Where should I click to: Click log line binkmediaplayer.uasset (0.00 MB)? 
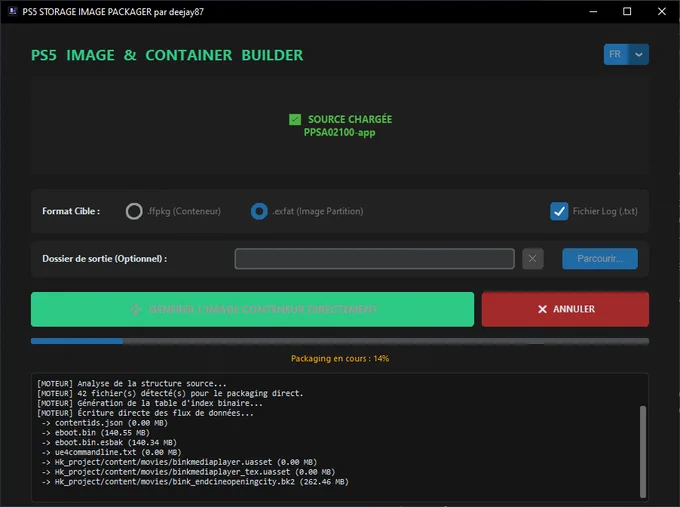pyautogui.click(x=179, y=462)
